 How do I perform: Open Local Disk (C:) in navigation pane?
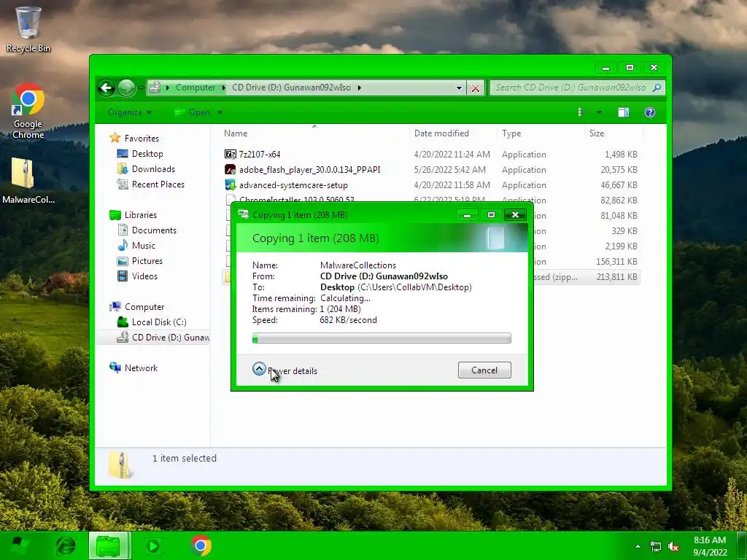(159, 322)
